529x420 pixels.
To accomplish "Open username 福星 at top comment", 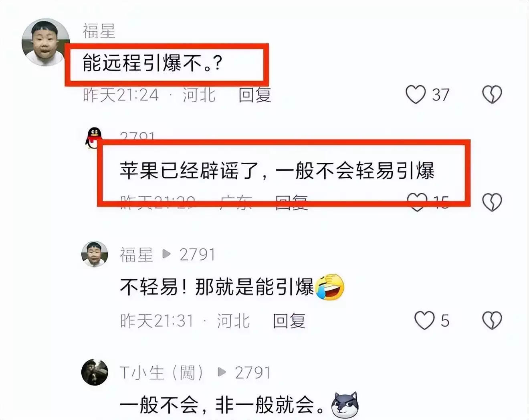I will coord(99,30).
